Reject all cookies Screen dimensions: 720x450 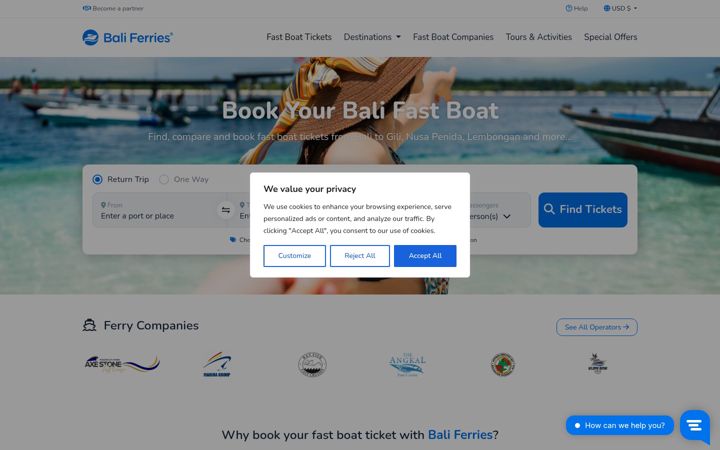point(360,256)
